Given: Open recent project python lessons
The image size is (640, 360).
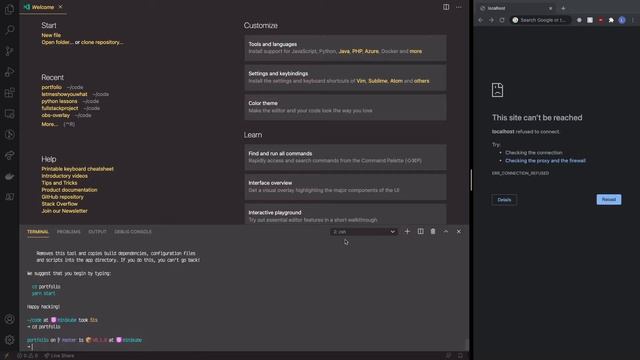Looking at the screenshot, I should [59, 101].
